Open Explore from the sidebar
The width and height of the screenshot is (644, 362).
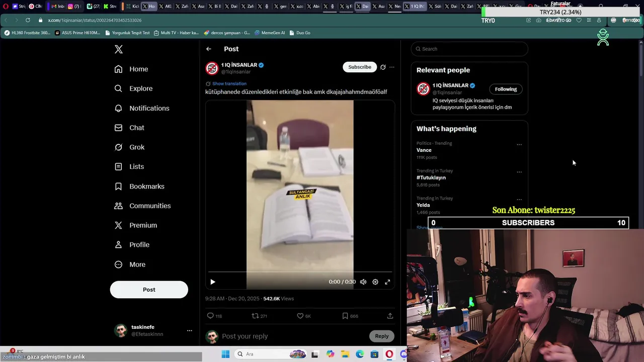coord(133,88)
